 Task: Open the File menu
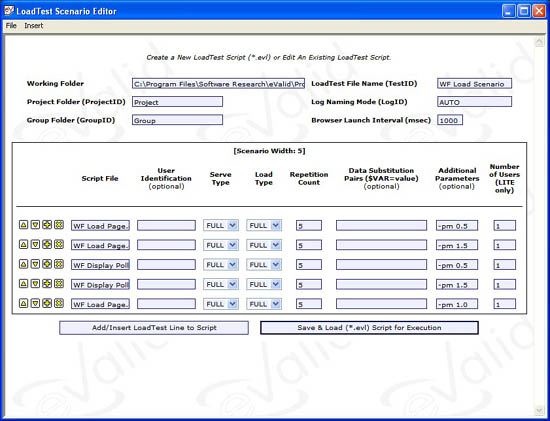point(11,26)
